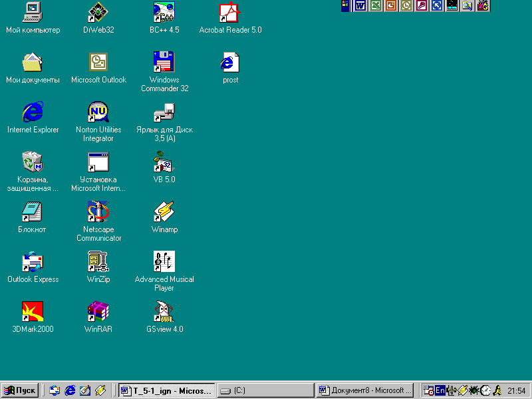Launch Word from the Office shortcut bar

(360, 6)
